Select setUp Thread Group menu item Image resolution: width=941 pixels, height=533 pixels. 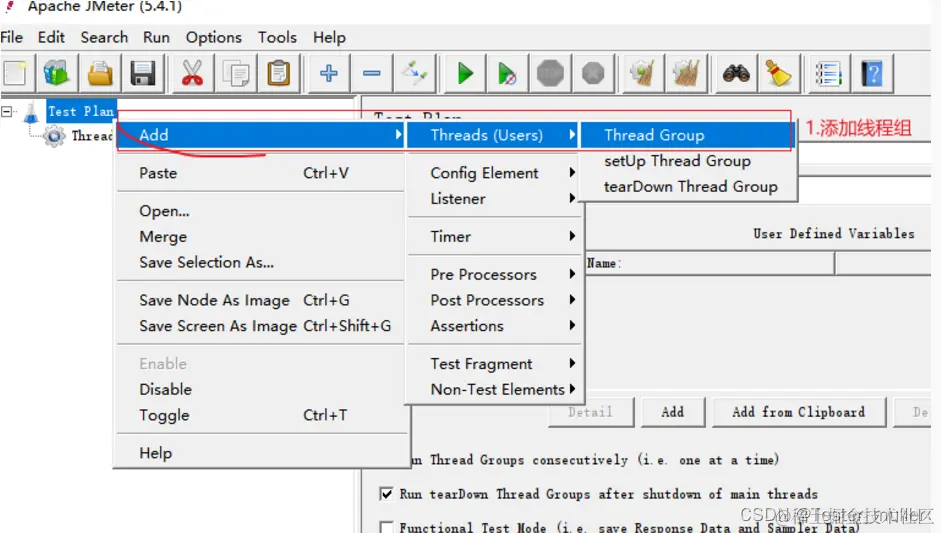[689, 161]
